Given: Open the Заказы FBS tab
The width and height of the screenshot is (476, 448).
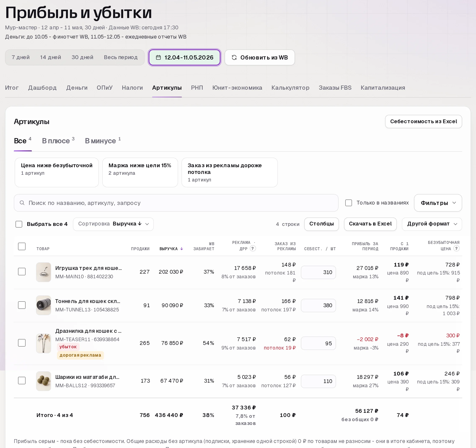Looking at the screenshot, I should pyautogui.click(x=335, y=88).
